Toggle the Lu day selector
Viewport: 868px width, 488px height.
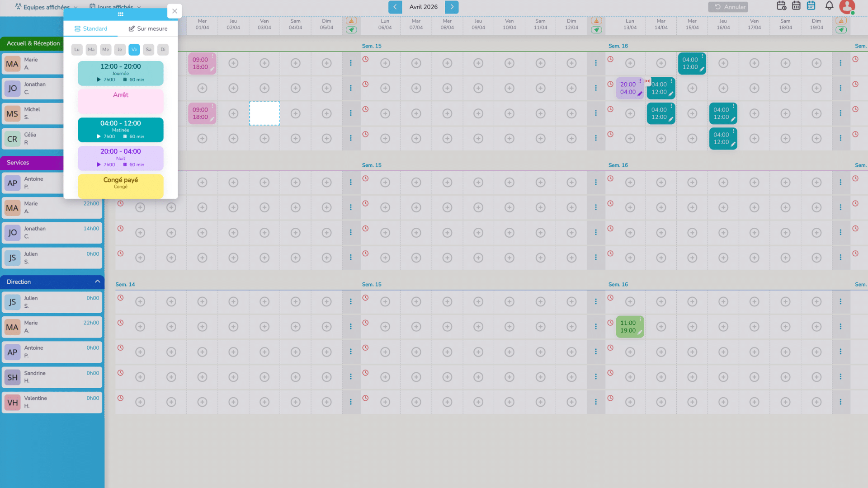[77, 50]
